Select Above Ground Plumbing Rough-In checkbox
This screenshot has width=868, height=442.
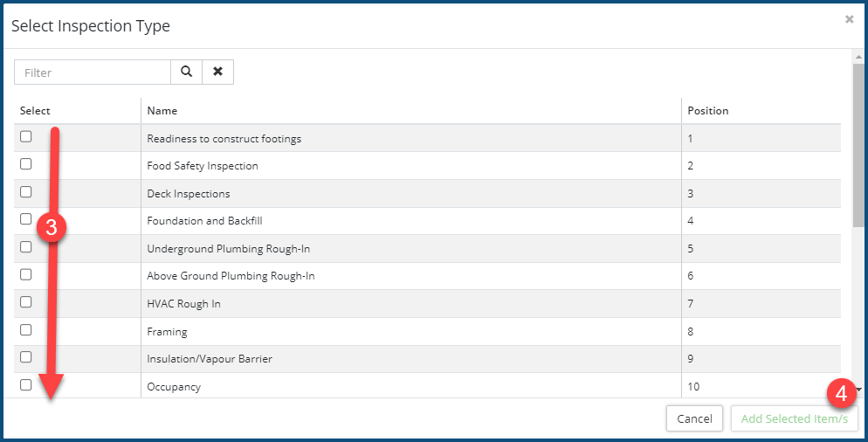pyautogui.click(x=26, y=274)
